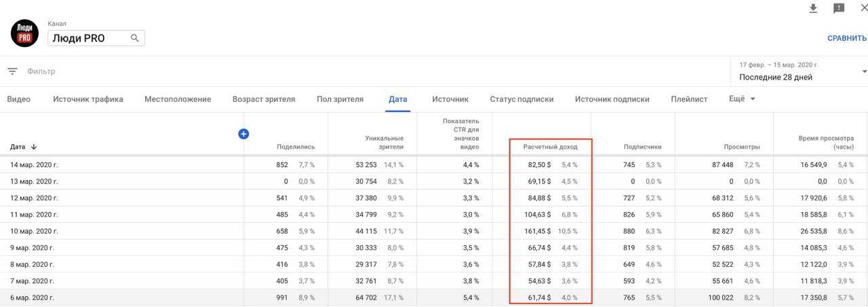This screenshot has width=868, height=307.
Task: Click the 53 253 unique viewers value
Action: [x=366, y=165]
